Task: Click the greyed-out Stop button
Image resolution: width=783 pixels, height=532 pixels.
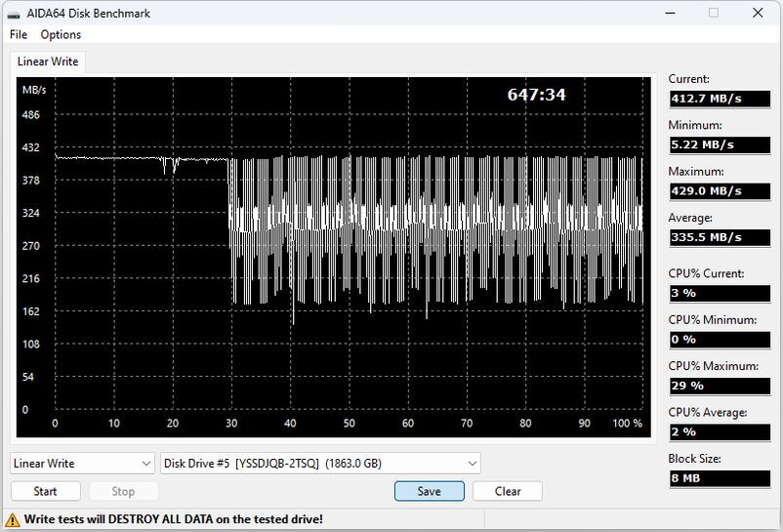Action: (x=123, y=491)
